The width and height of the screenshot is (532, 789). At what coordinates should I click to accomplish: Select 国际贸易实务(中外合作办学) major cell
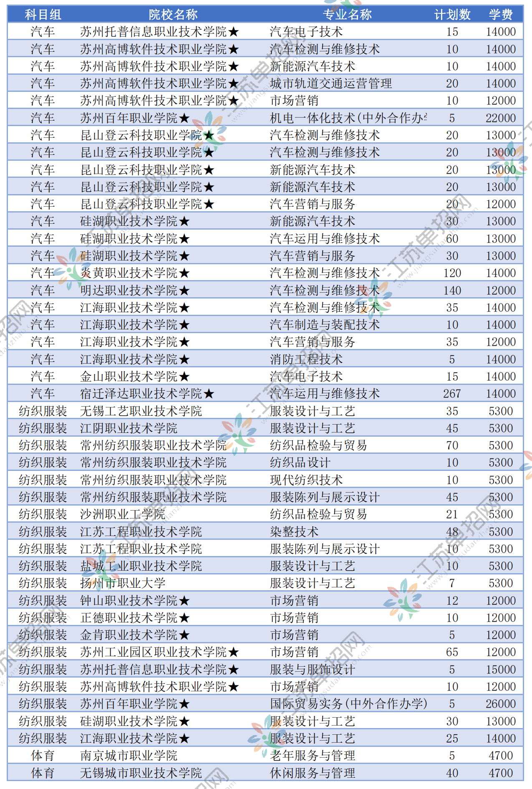tap(348, 704)
